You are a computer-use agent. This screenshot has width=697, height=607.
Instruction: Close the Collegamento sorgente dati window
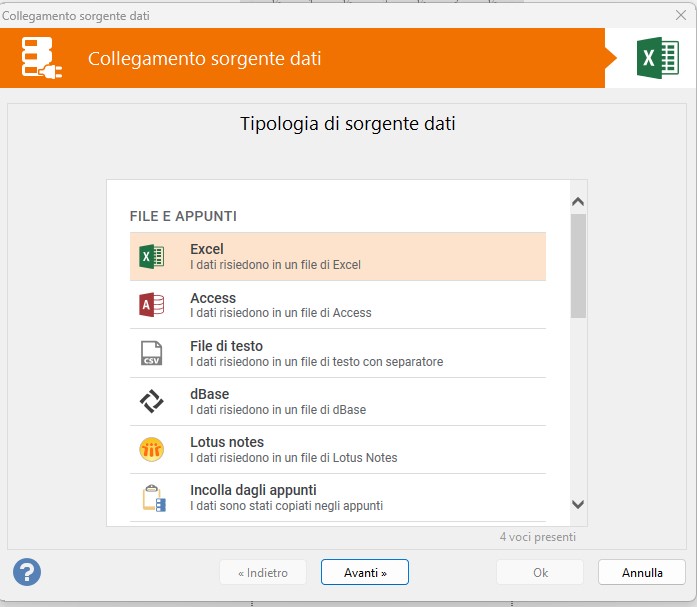pyautogui.click(x=681, y=15)
